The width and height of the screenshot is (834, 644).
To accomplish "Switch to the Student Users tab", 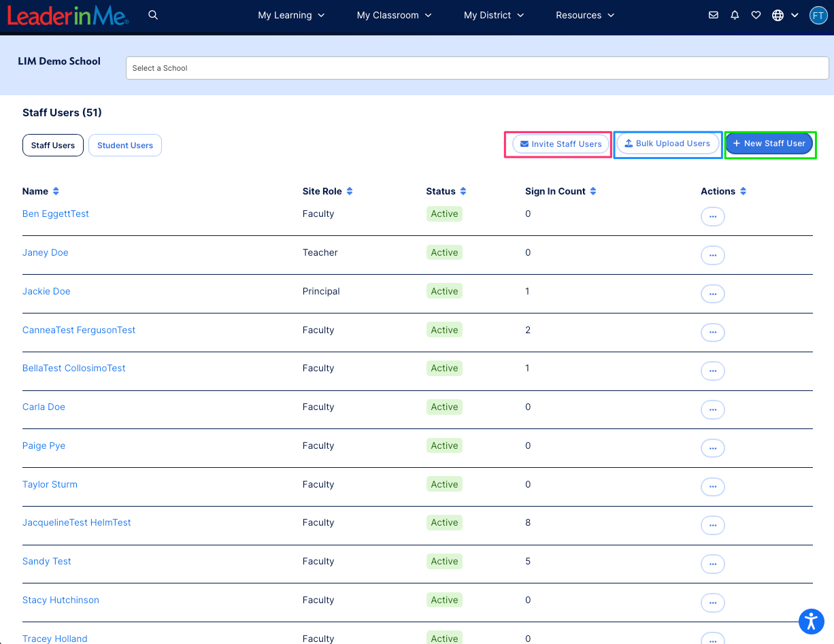I will point(124,145).
